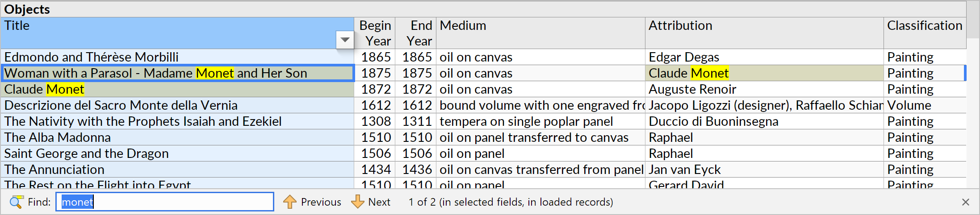Click the Saint George and the Dragon title
This screenshot has width=980, height=215.
86,153
